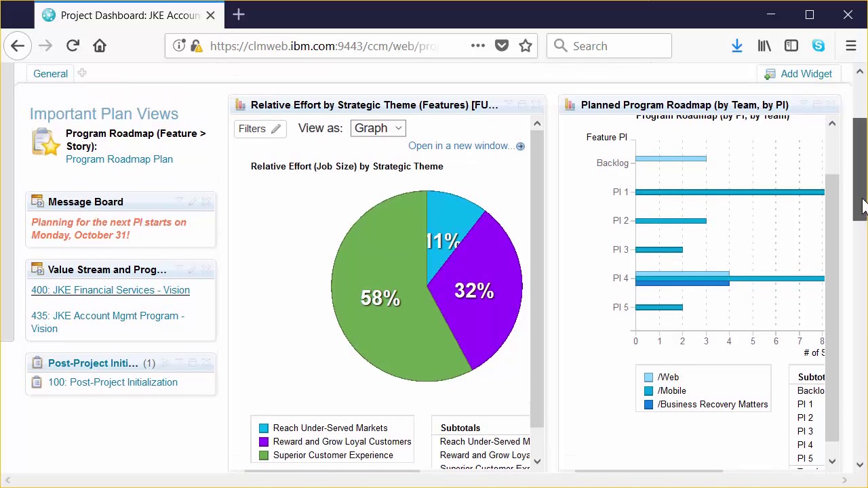Go back to the previous page
Viewport: 868px width, 488px height.
point(18,46)
